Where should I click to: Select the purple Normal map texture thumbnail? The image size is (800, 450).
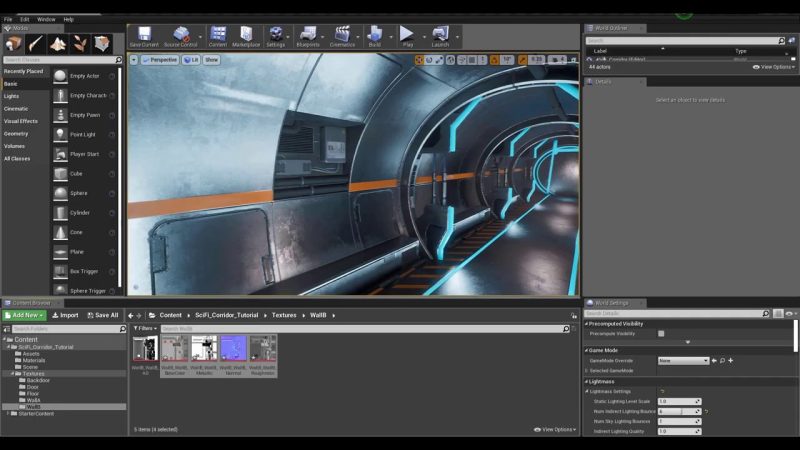(233, 349)
